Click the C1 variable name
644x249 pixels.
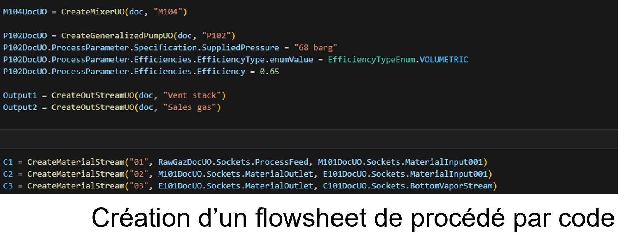(x=8, y=162)
